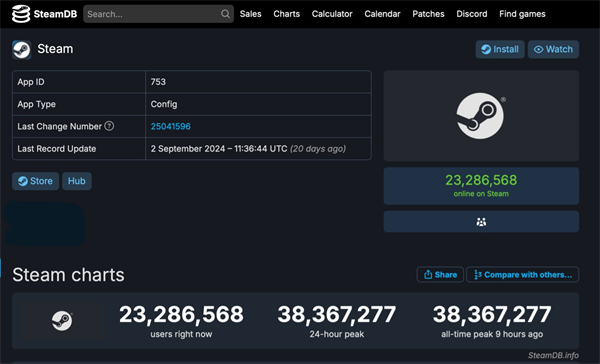Click the 24-hour peak value 38,367,277

[337, 314]
